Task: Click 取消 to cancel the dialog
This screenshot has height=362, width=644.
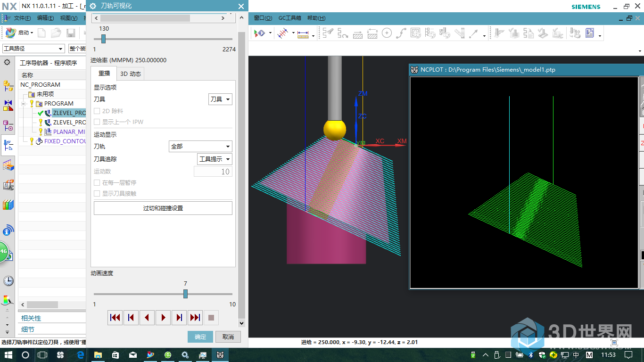Action: (x=228, y=337)
